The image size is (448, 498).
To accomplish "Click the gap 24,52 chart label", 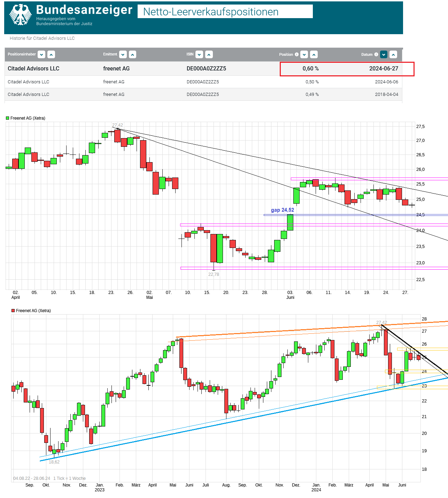I will click(x=282, y=210).
